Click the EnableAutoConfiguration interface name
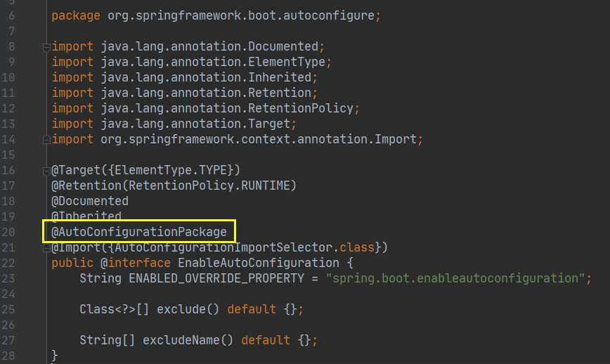The height and width of the screenshot is (364, 610). (x=259, y=263)
